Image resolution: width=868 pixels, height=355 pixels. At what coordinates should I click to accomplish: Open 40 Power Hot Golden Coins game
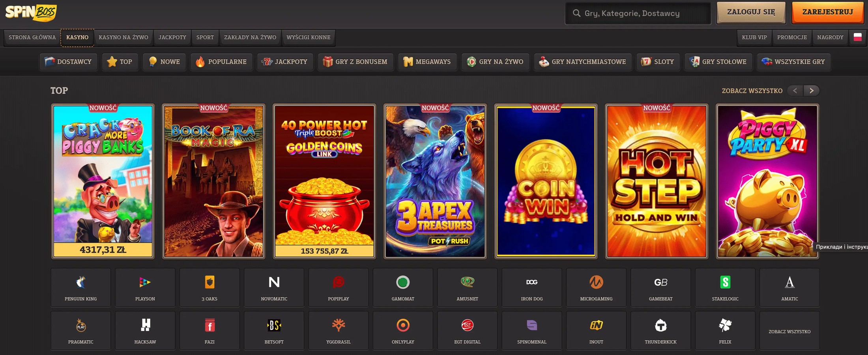point(324,181)
